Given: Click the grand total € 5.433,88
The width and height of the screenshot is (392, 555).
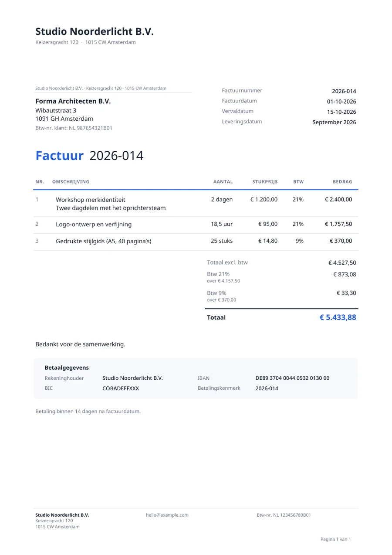Looking at the screenshot, I should 338,317.
